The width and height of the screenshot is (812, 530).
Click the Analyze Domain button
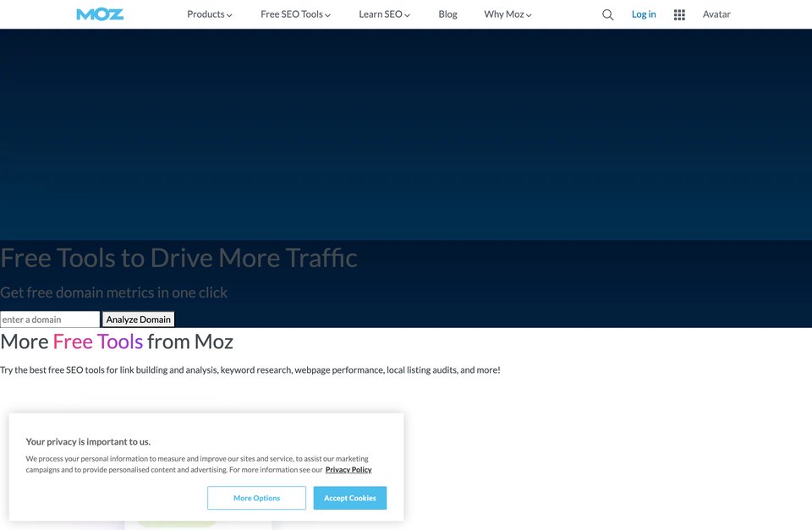(138, 320)
